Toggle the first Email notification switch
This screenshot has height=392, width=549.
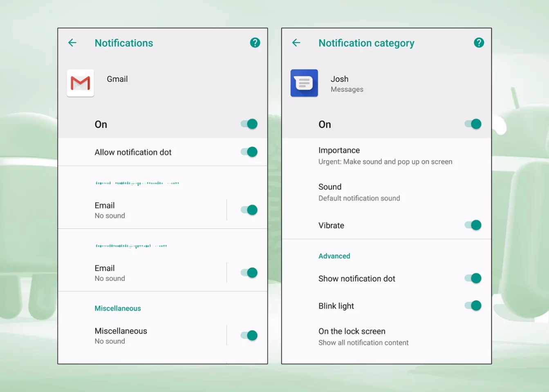pos(249,209)
